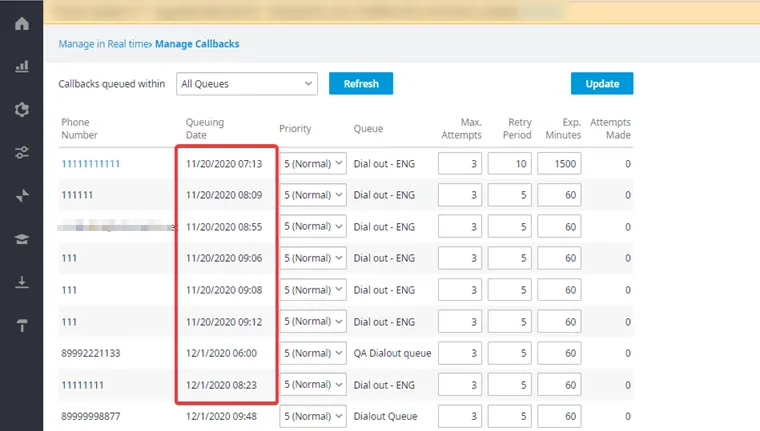Select phone number 89992221133 cell

[x=91, y=353]
